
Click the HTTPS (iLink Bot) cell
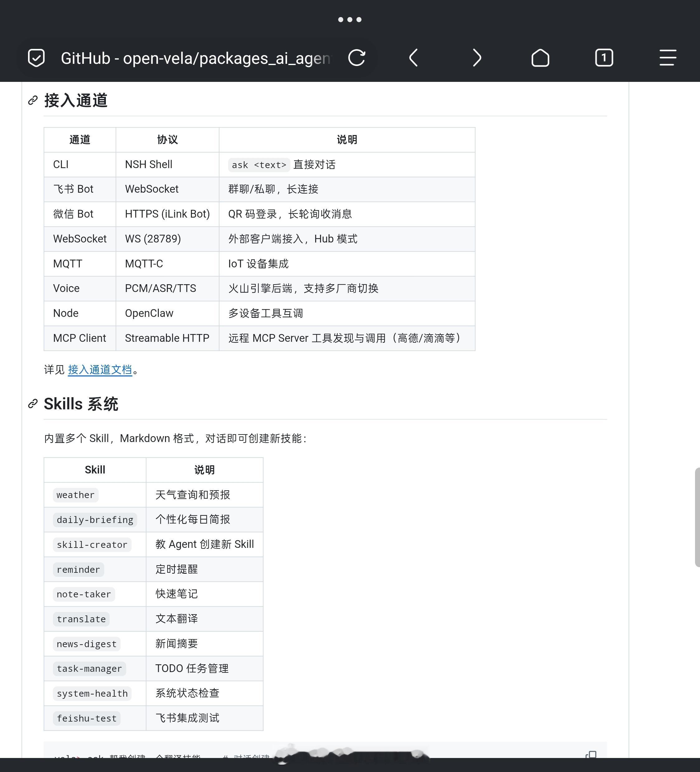tap(168, 214)
